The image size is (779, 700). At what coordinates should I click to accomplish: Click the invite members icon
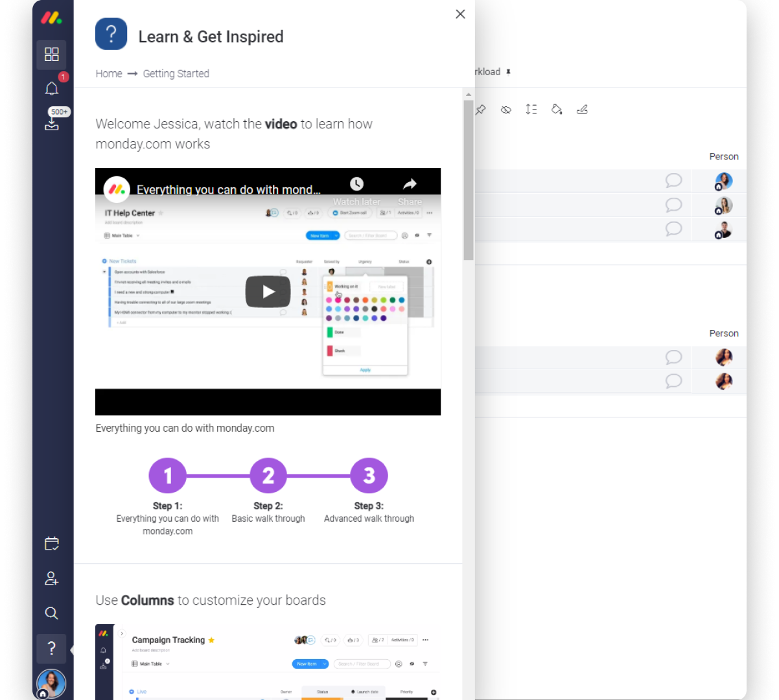coord(52,578)
